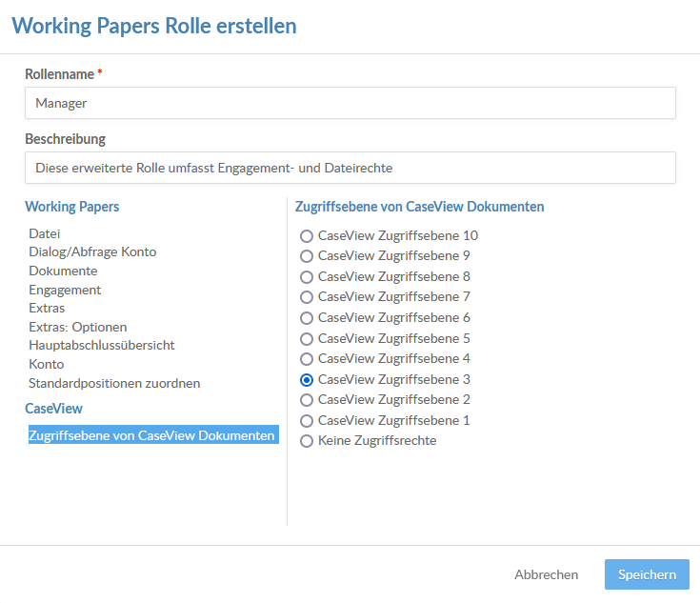
Task: Select the Engagement category
Action: pyautogui.click(x=65, y=290)
